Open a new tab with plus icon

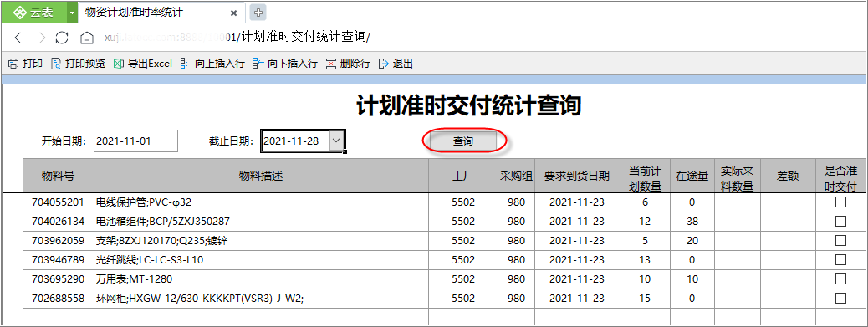[x=258, y=12]
